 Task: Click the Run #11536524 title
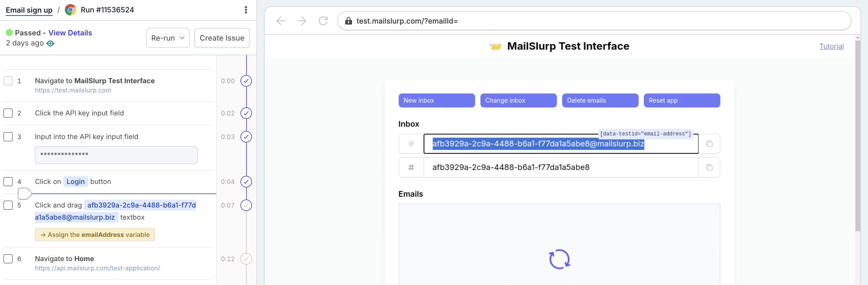point(107,10)
